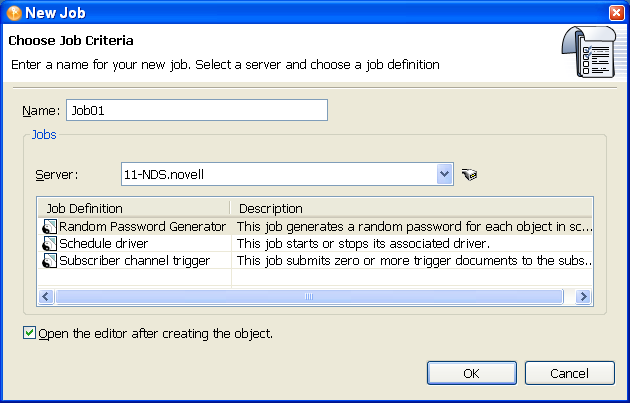The width and height of the screenshot is (630, 403).
Task: Click the horizontal scrollbar right arrow
Action: (584, 297)
